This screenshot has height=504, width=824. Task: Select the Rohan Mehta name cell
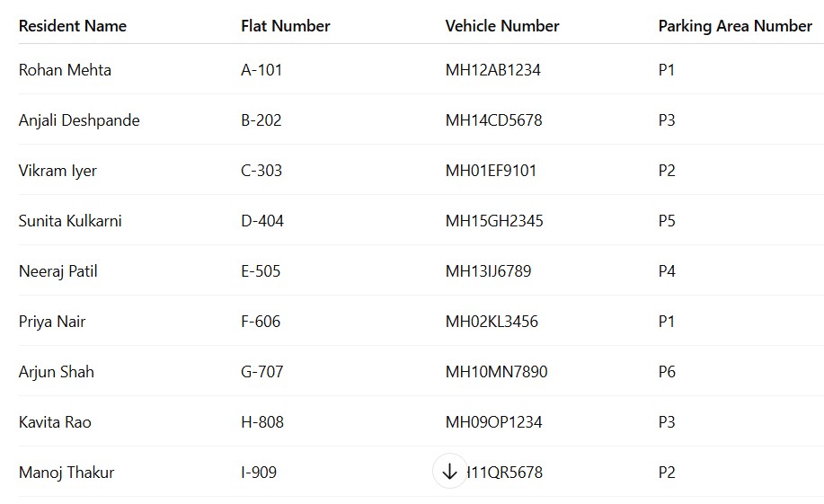click(65, 70)
